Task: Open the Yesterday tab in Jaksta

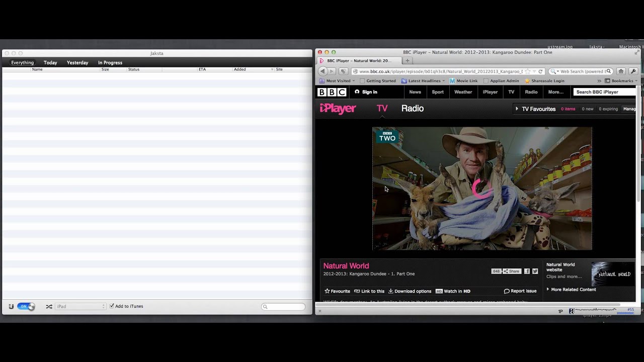Action: coord(77,63)
